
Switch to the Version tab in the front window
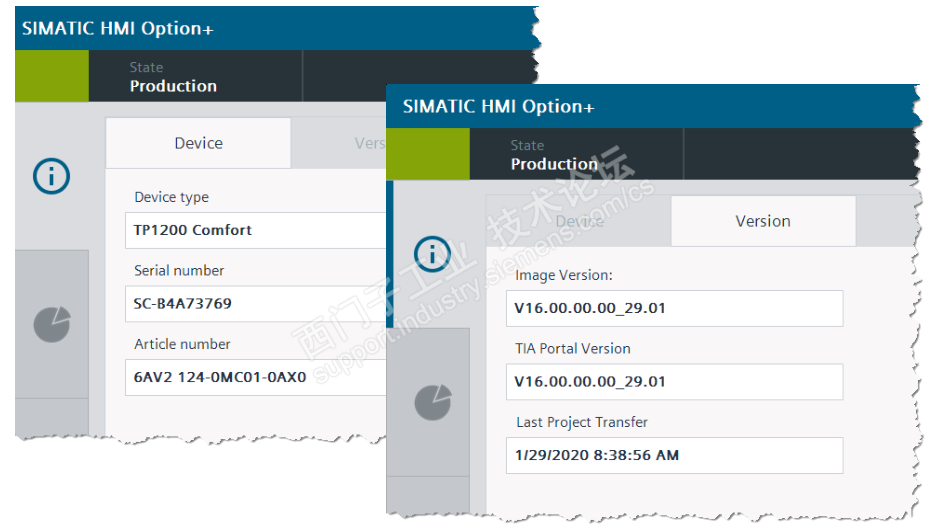click(x=763, y=221)
